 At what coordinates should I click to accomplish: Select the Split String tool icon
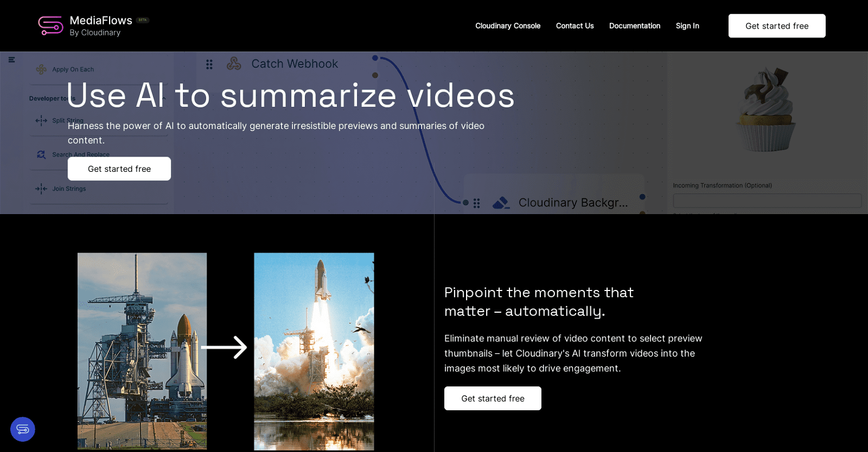(x=41, y=120)
